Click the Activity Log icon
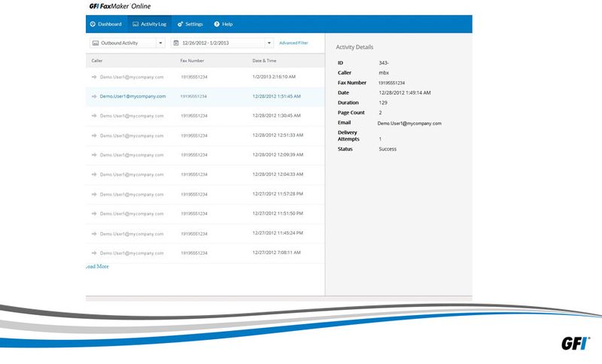The width and height of the screenshot is (602, 364). click(135, 24)
